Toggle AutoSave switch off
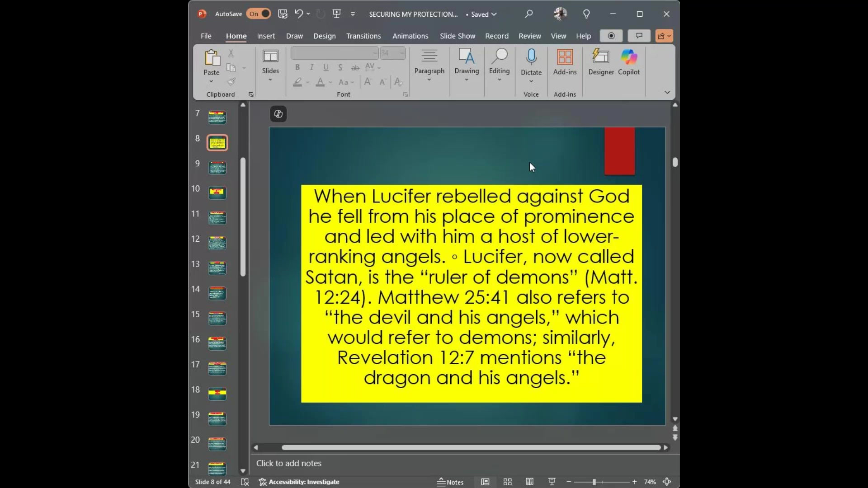The width and height of the screenshot is (868, 488). coord(259,14)
